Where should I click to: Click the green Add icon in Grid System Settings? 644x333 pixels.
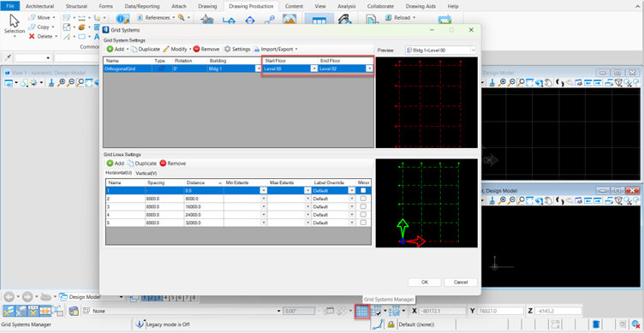click(x=110, y=49)
